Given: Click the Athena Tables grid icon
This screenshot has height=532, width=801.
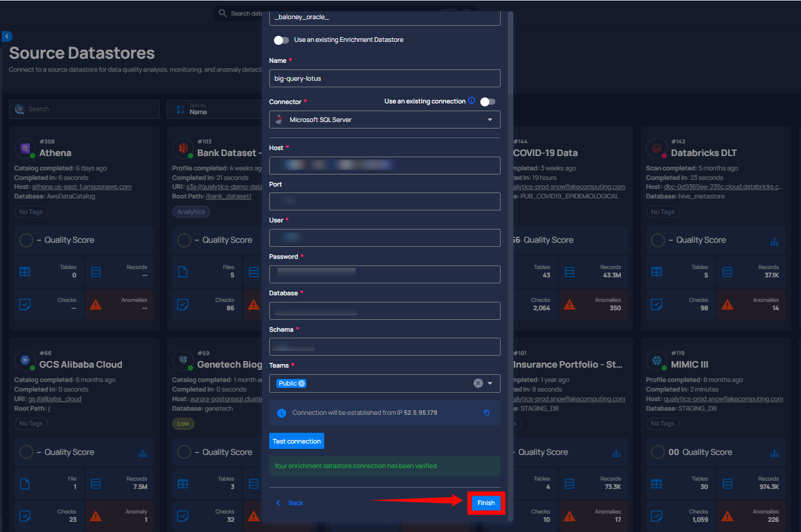Looking at the screenshot, I should 25,271.
